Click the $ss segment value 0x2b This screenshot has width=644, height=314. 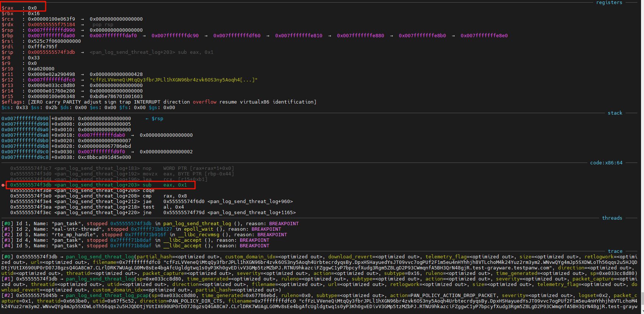(x=52, y=107)
